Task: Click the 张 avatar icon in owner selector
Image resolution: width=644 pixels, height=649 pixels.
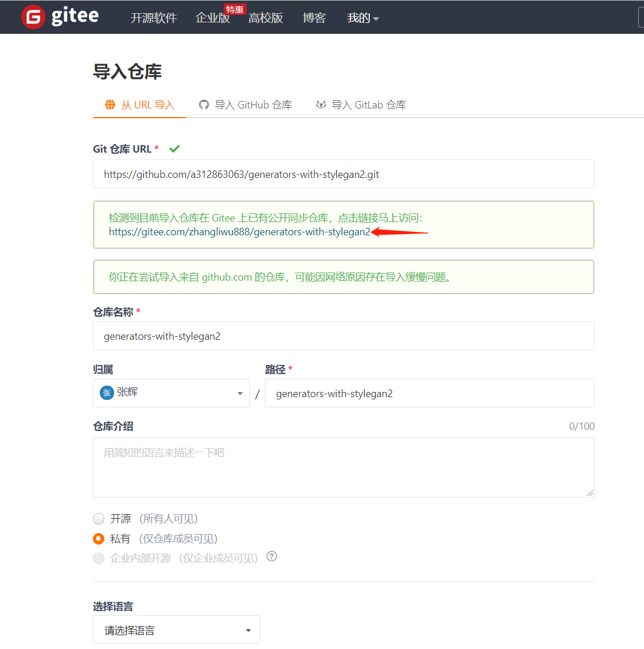Action: pyautogui.click(x=107, y=393)
